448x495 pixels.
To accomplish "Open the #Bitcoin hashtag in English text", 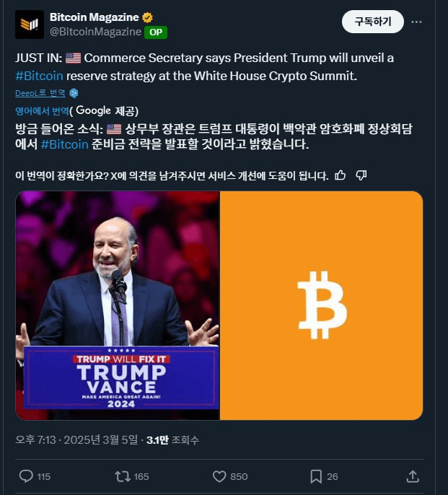I will [x=39, y=76].
